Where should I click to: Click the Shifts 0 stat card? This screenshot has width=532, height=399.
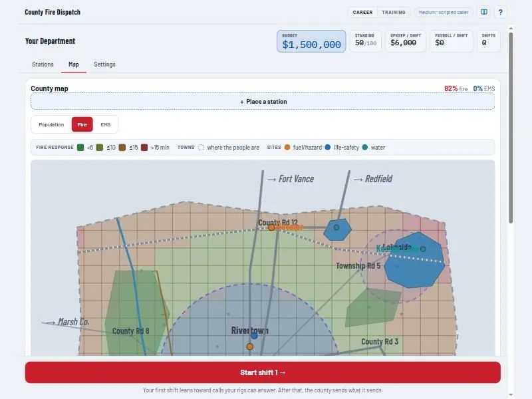[489, 41]
